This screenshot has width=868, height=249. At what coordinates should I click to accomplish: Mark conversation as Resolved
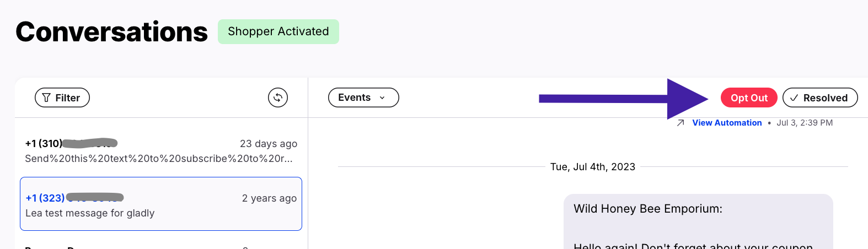(819, 98)
